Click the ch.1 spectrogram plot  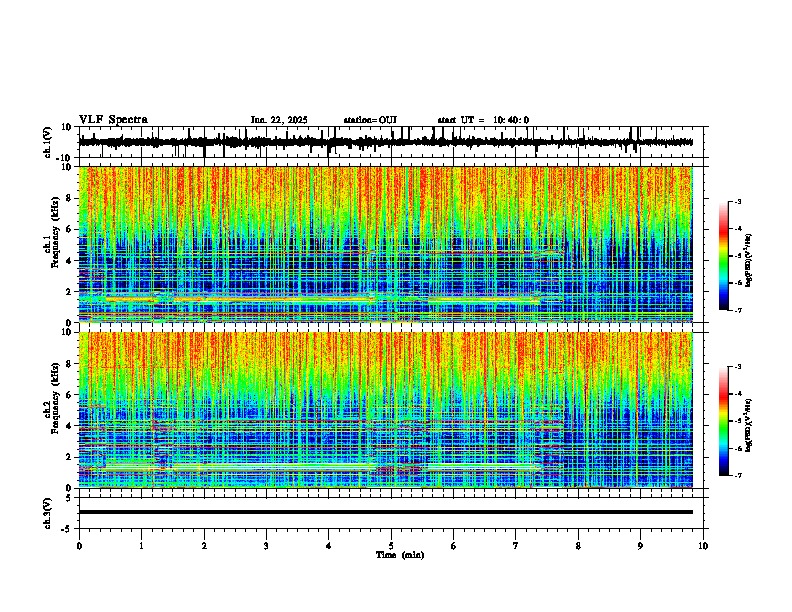386,244
